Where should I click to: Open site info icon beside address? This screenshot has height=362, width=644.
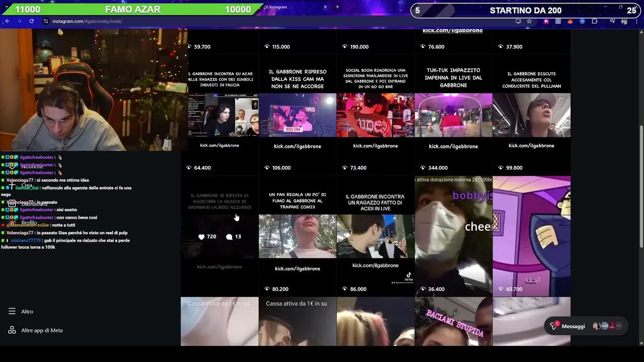click(46, 21)
